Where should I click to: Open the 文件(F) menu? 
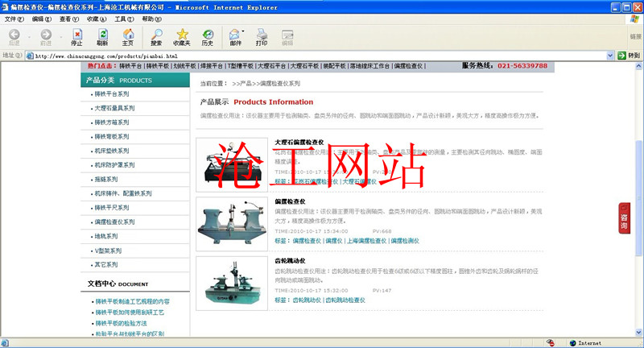tap(14, 19)
